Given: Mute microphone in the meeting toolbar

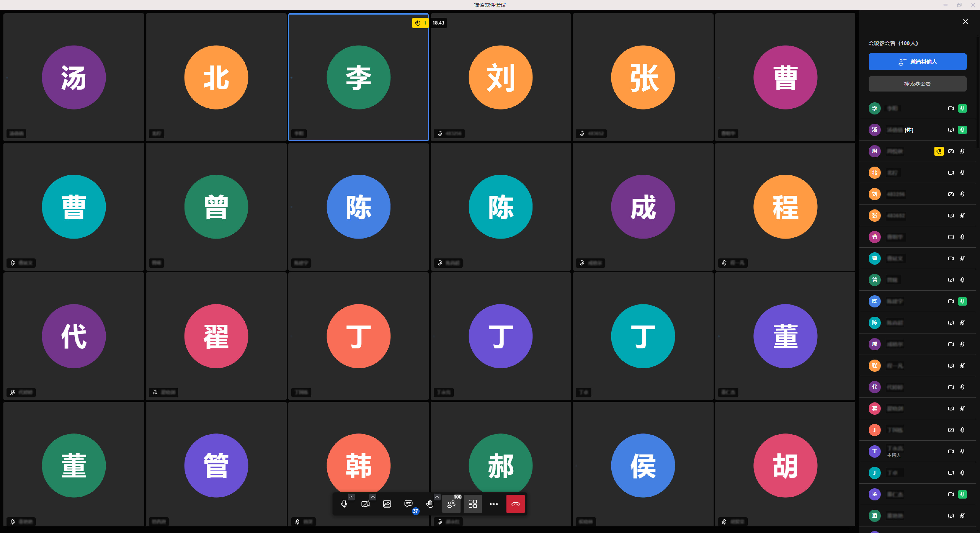Looking at the screenshot, I should (x=344, y=504).
